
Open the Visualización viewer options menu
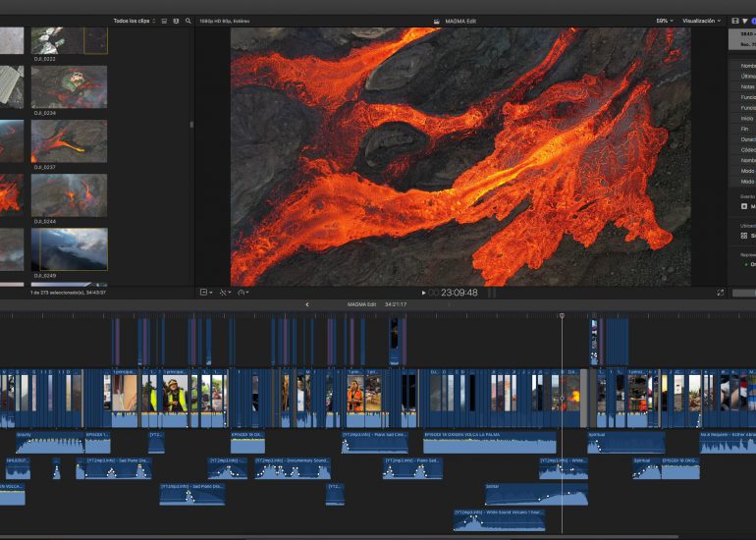[701, 21]
